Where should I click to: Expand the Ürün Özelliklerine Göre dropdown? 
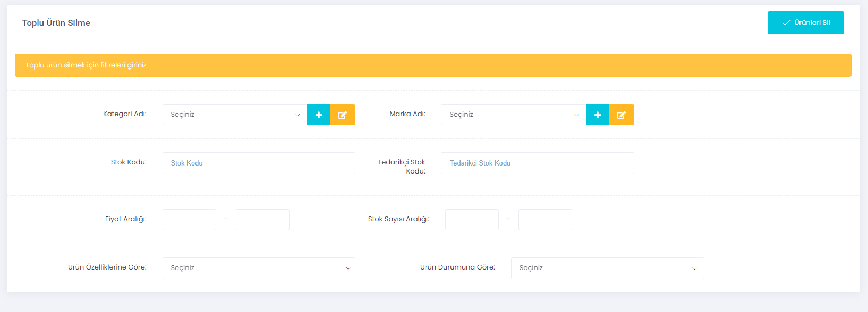pyautogui.click(x=259, y=268)
